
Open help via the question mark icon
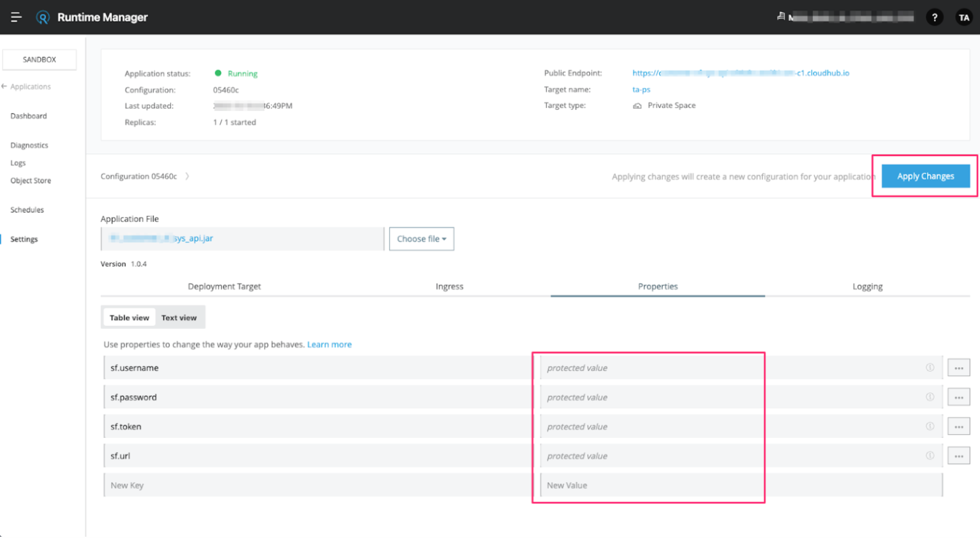pyautogui.click(x=935, y=17)
